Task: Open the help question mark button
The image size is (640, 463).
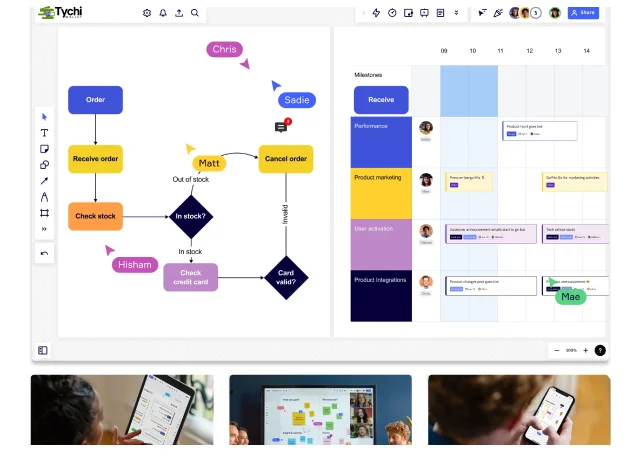Action: tap(600, 350)
